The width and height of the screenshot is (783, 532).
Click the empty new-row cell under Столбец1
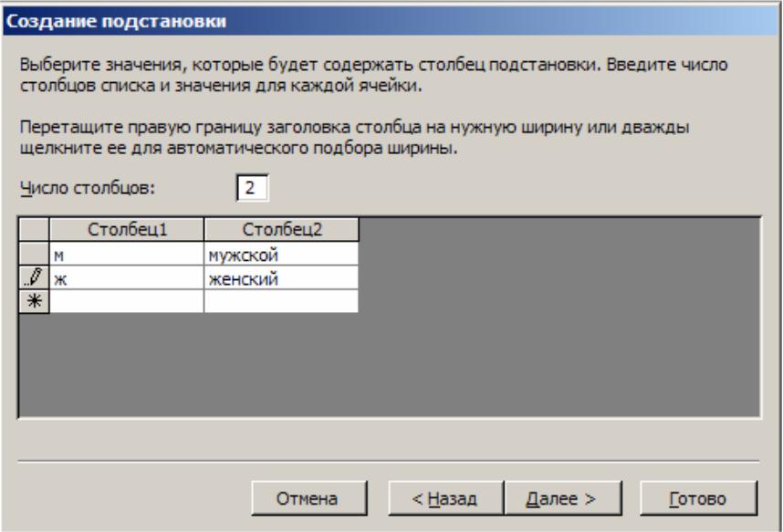127,302
